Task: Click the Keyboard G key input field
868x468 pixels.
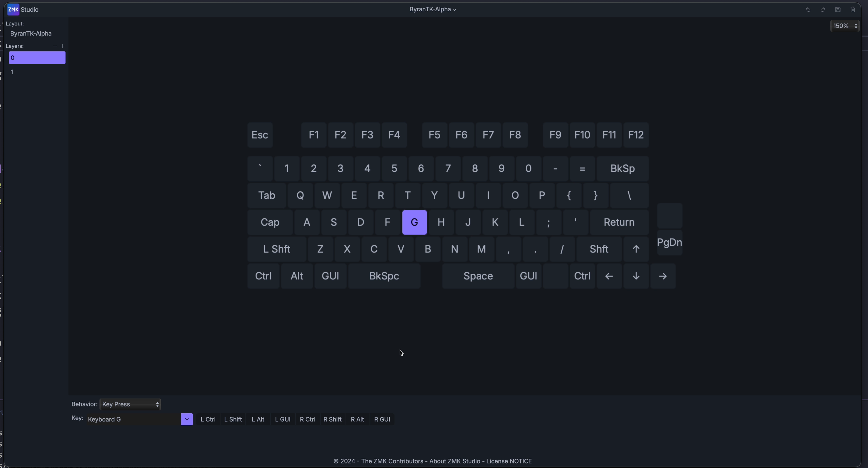Action: point(133,419)
